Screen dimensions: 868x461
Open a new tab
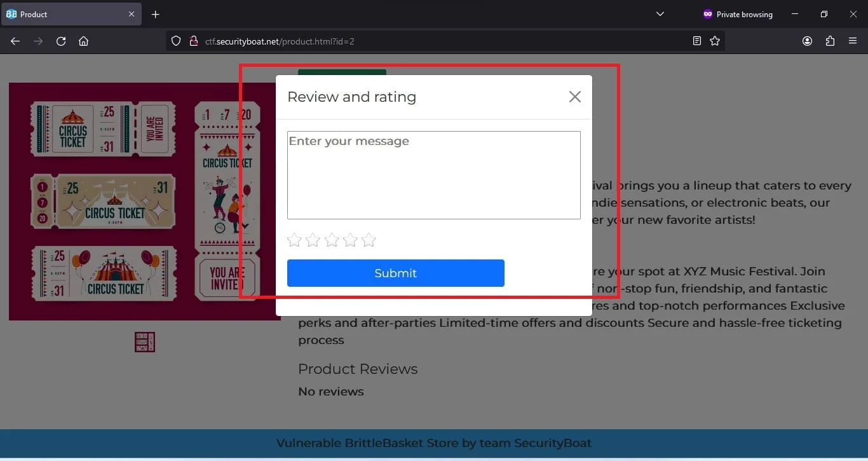click(x=156, y=14)
